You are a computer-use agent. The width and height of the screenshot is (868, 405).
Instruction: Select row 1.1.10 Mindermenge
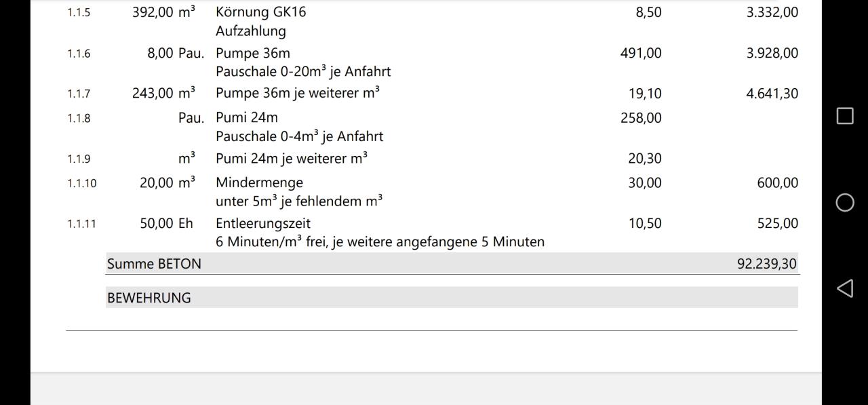(259, 182)
